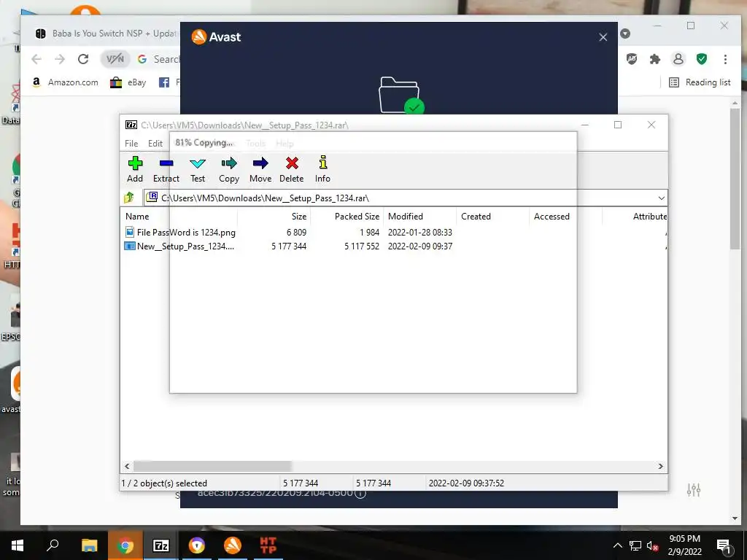Close the Avast popup window
The height and width of the screenshot is (560, 747).
pyautogui.click(x=603, y=37)
